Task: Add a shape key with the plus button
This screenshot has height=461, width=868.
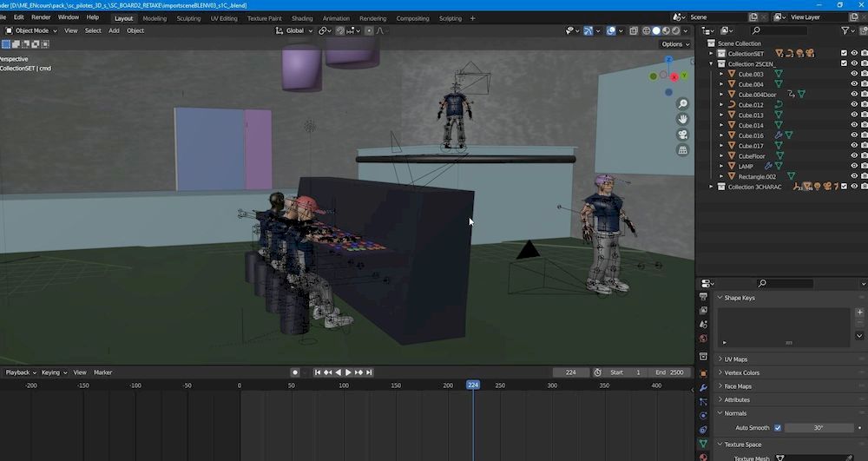Action: point(859,311)
